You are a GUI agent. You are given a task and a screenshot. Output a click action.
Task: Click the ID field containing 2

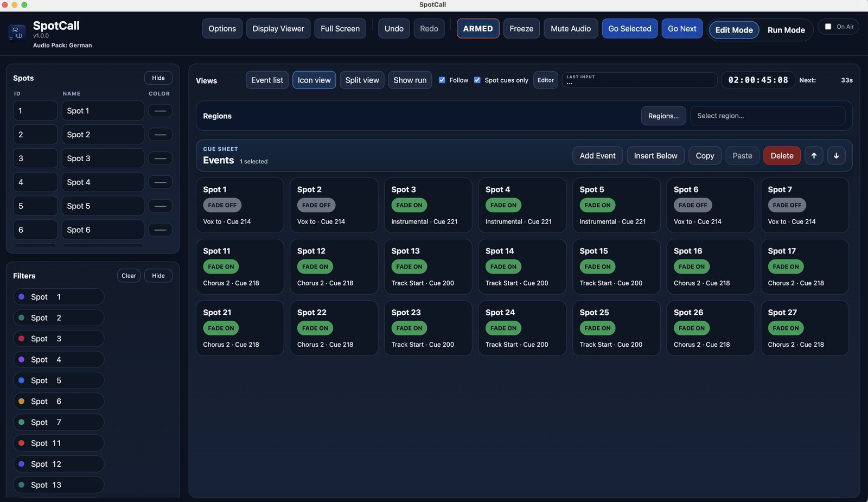(x=35, y=135)
